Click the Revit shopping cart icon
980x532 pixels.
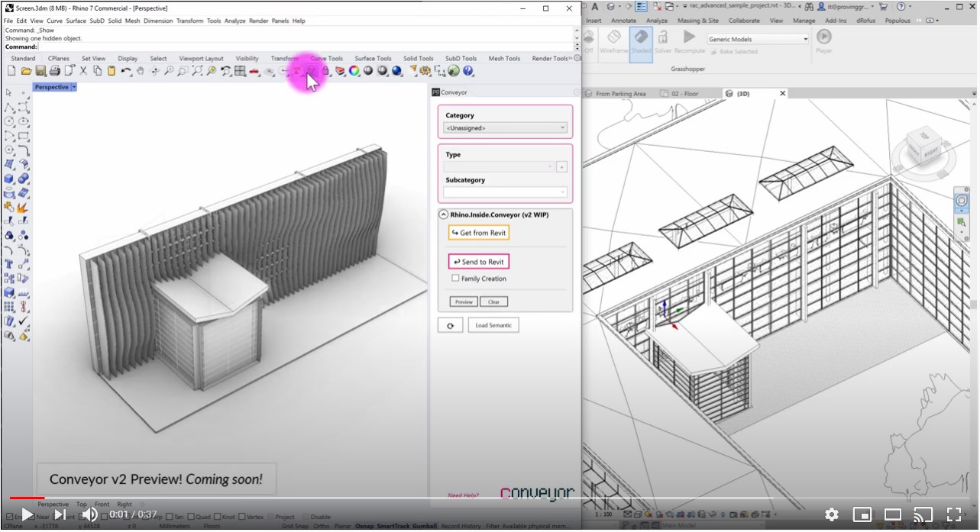click(x=882, y=6)
